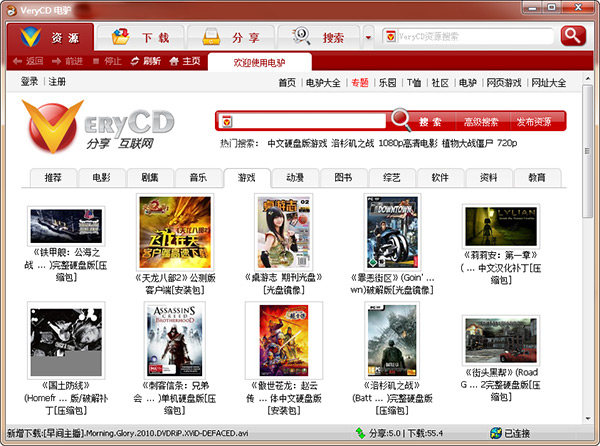Refresh the page with 刷新
This screenshot has height=446, width=600.
click(146, 61)
